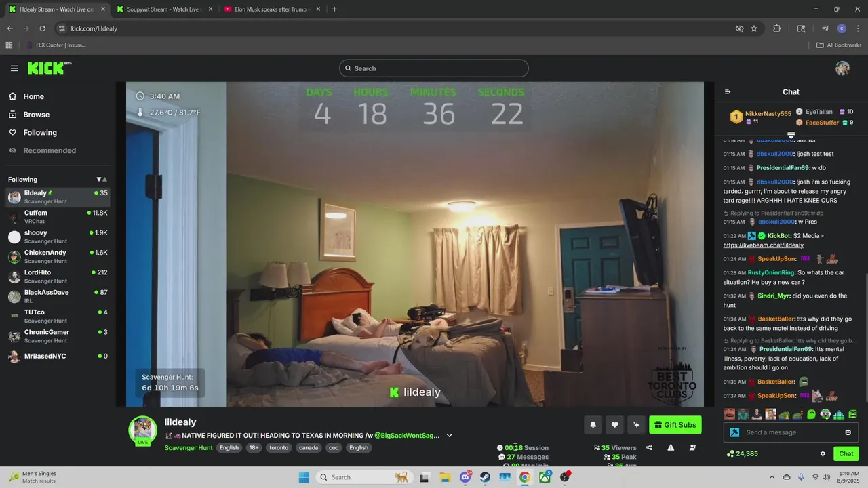
Task: Click the toronto tag
Action: (279, 448)
